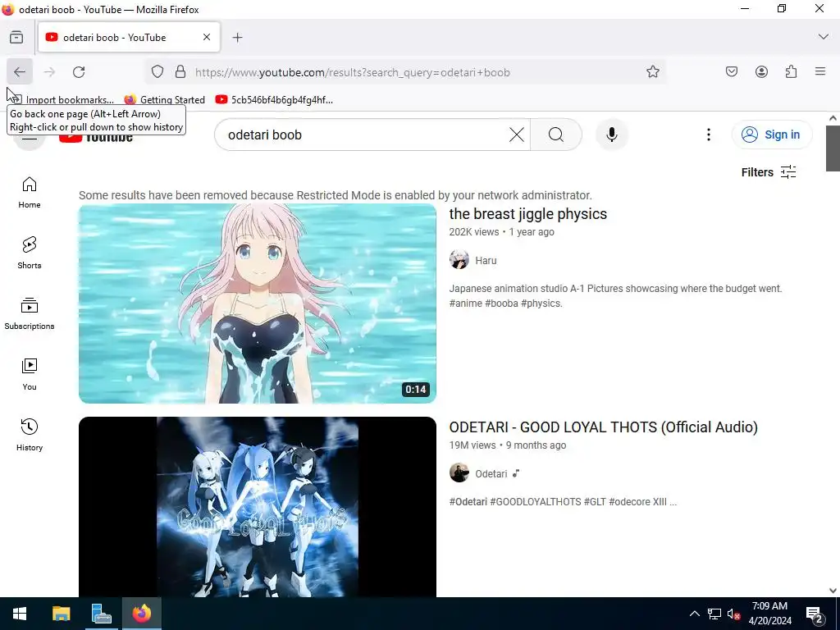Open Subscriptions in the sidebar
The image size is (840, 630).
(30, 313)
